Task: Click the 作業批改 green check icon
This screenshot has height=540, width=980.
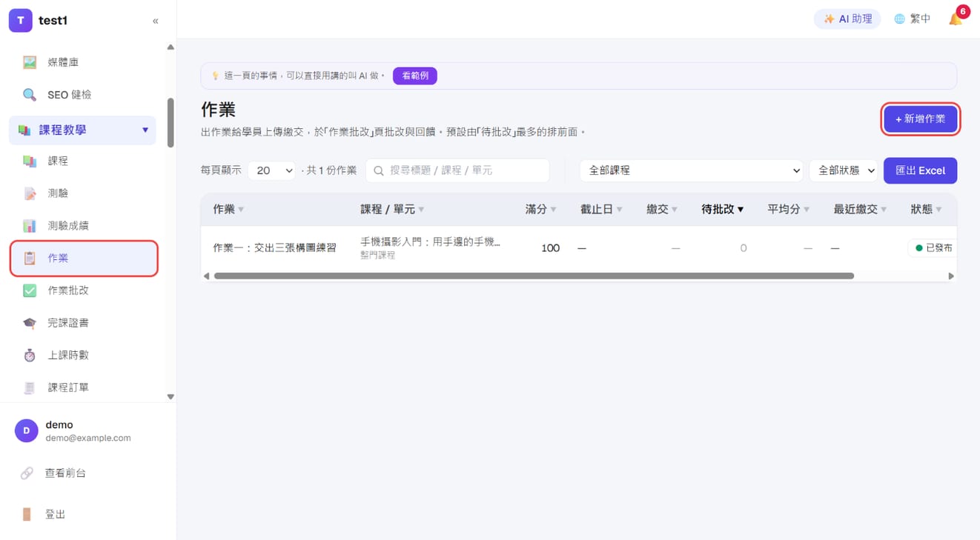Action: click(x=30, y=290)
